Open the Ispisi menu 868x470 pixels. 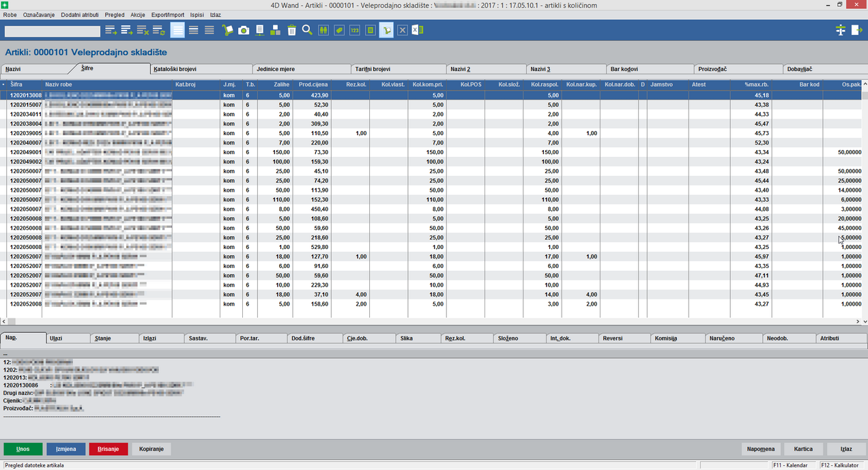coord(197,14)
